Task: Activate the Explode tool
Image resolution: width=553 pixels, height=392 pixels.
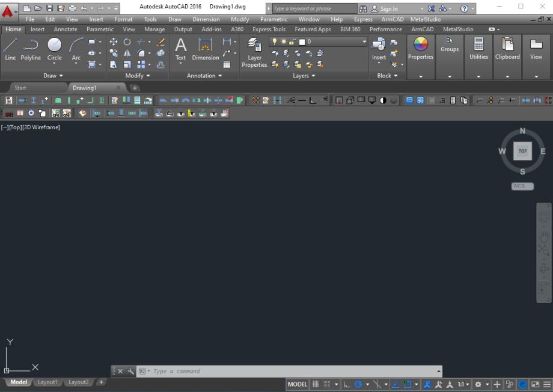Action: [160, 54]
